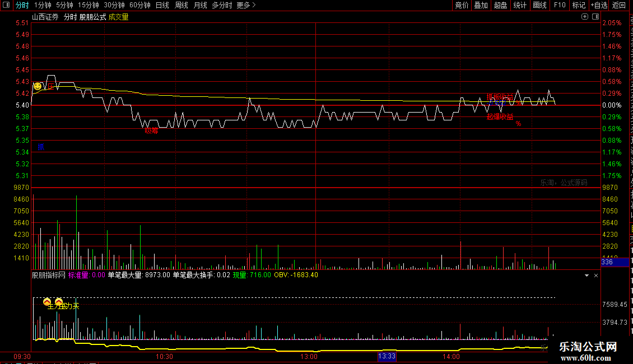Image resolution: width=633 pixels, height=364 pixels.
Task: Click the 13:33 time cursor marker
Action: click(387, 356)
